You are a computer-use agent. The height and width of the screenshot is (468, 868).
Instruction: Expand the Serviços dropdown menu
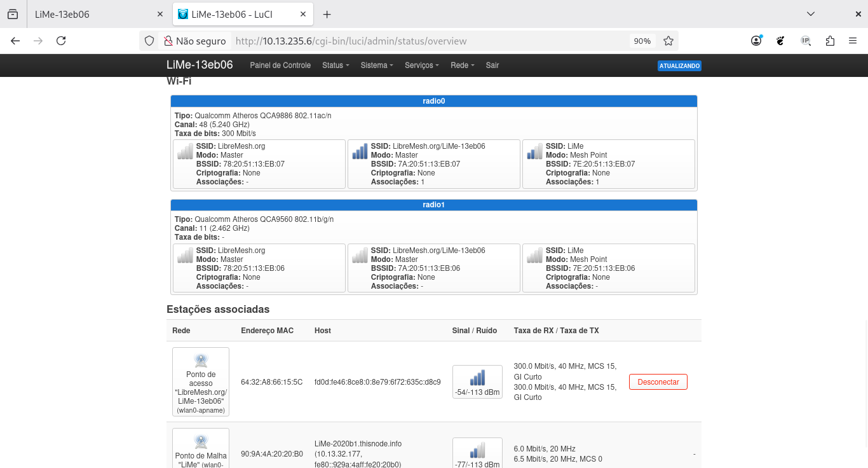(422, 65)
